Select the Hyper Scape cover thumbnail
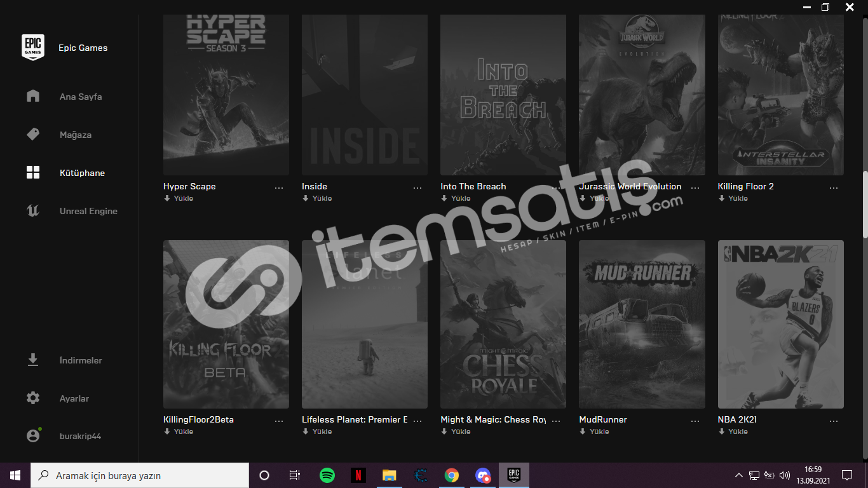868x488 pixels. 226,95
